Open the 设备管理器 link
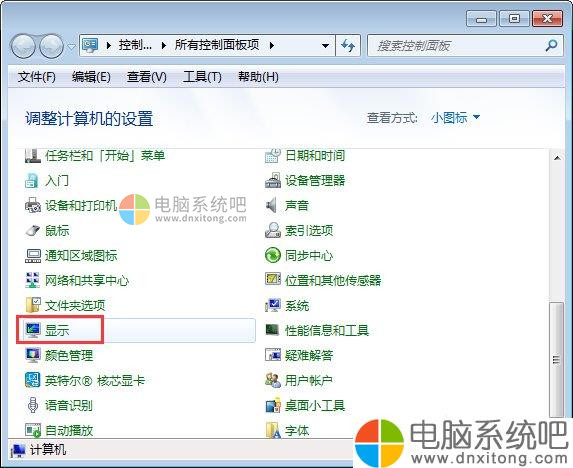Viewport: 573px width, 468px height. coord(315,180)
